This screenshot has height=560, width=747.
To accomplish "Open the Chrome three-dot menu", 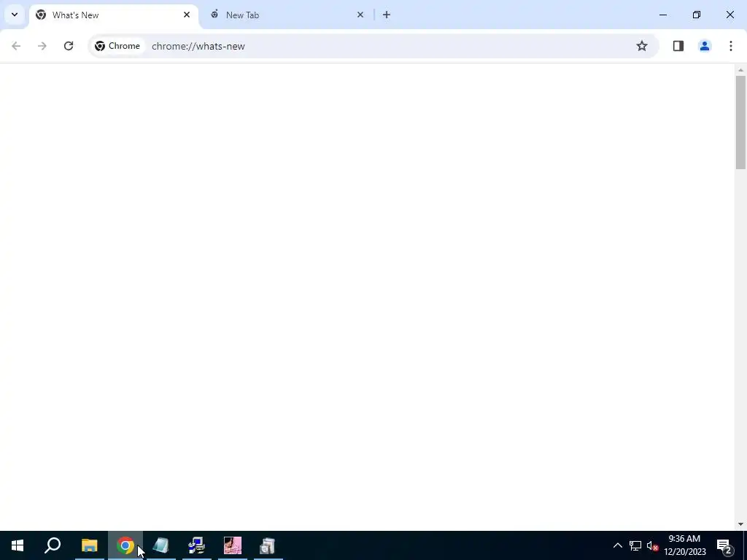I will [x=731, y=46].
